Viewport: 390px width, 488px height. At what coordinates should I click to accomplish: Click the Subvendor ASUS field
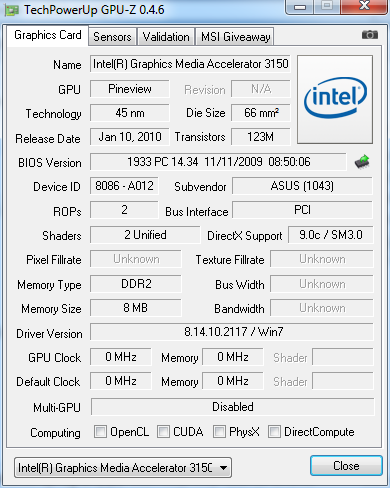click(302, 186)
